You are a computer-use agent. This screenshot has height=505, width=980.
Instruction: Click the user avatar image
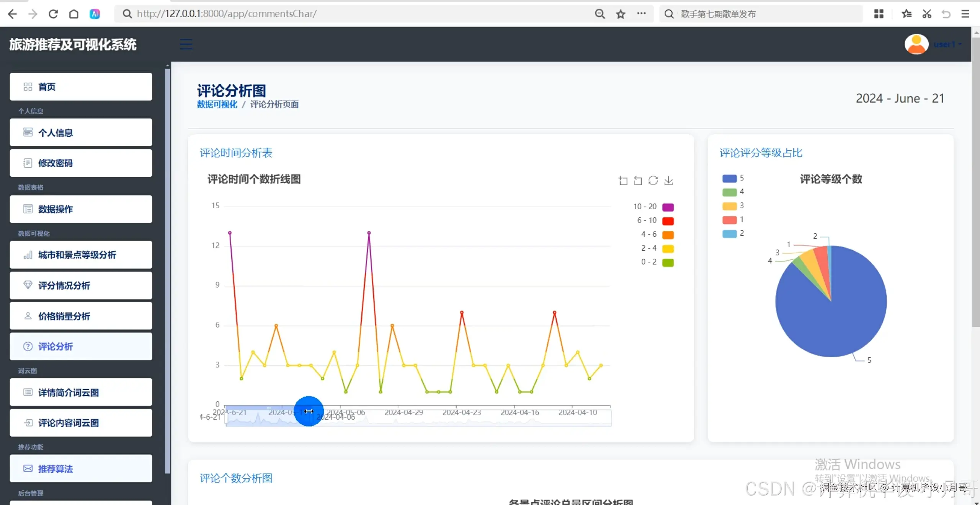pos(916,44)
